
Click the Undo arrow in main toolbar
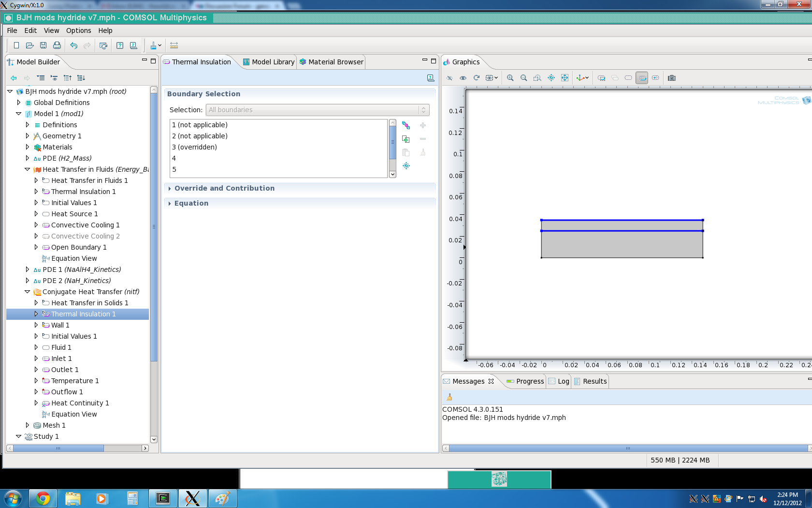coord(73,45)
